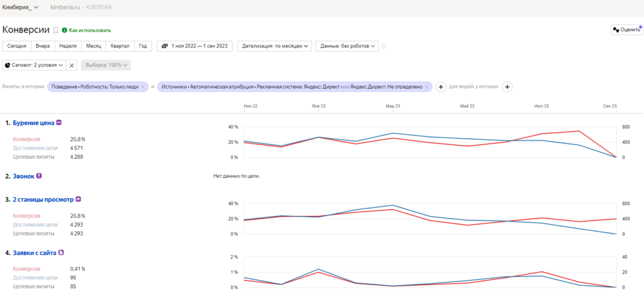The width and height of the screenshot is (644, 297).
Task: Toggle Целевые визиты under Бурение цена
Action: coord(34,157)
